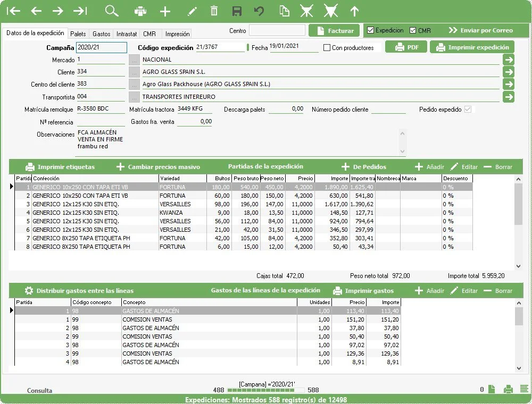Edit record with pencil icon in toolbar

point(192,12)
